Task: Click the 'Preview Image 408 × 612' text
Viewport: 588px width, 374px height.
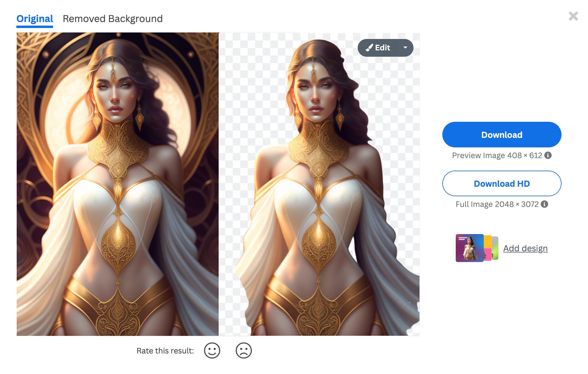Action: (497, 155)
